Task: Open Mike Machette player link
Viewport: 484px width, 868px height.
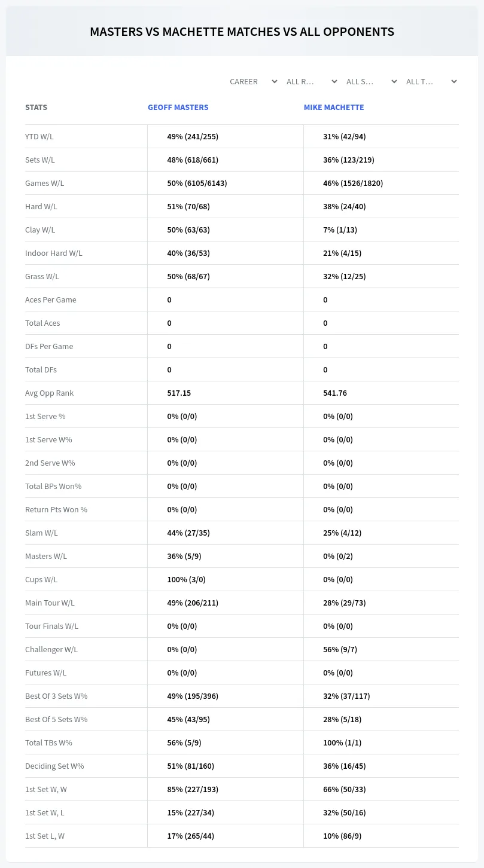Action: [x=334, y=107]
